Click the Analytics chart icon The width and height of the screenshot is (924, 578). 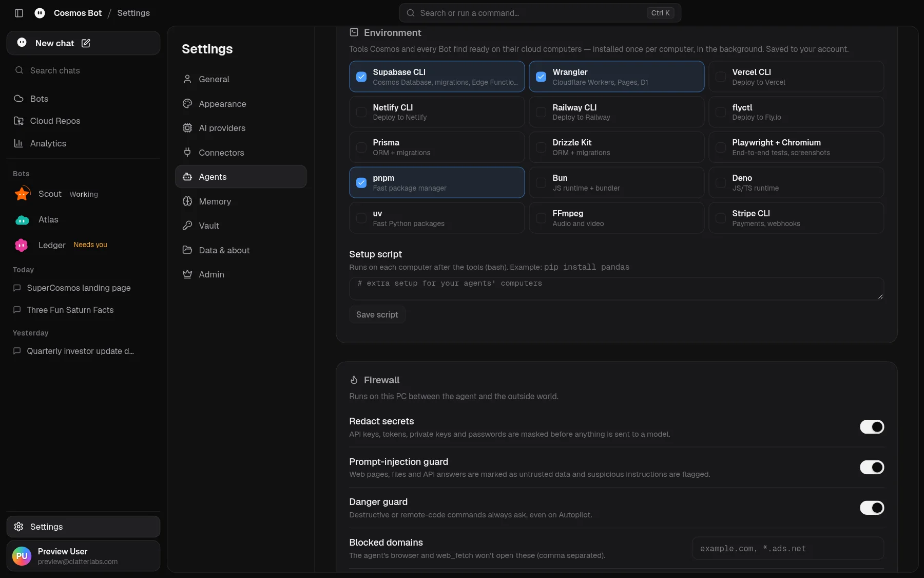(x=18, y=143)
